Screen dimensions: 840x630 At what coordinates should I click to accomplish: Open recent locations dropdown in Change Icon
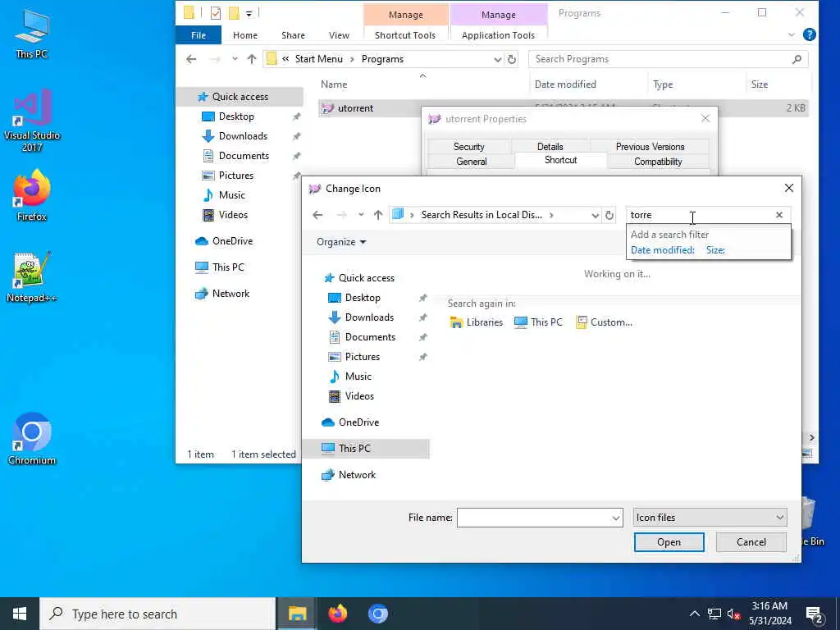click(361, 215)
